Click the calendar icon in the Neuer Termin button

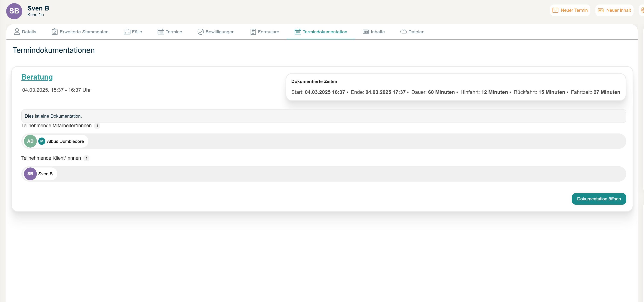(x=555, y=10)
